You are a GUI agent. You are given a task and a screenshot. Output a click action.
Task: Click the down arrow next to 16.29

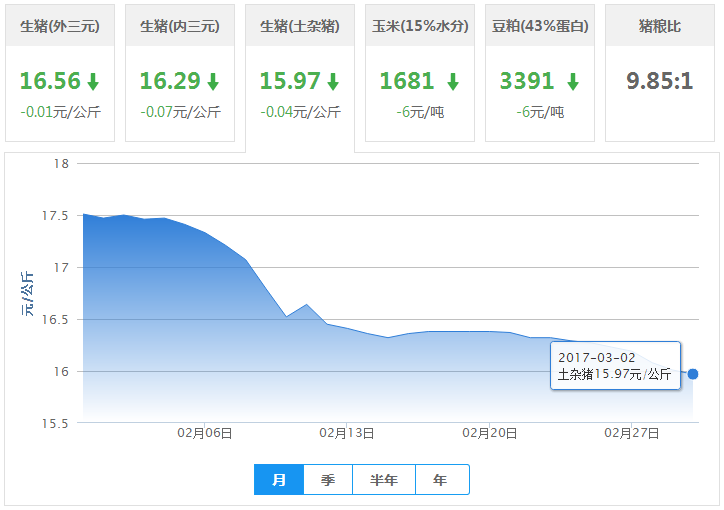click(213, 82)
